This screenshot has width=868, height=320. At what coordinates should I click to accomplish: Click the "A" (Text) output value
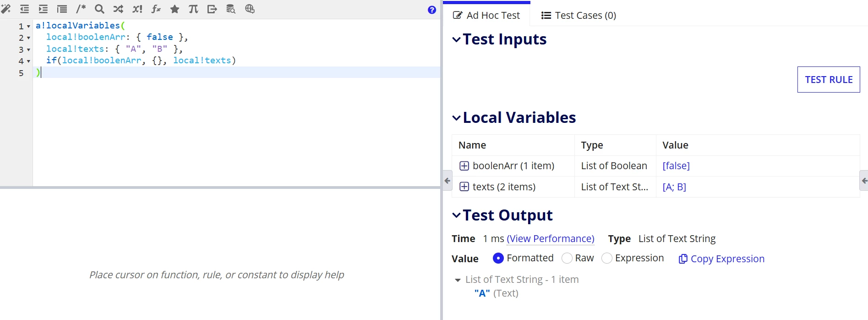pyautogui.click(x=496, y=293)
